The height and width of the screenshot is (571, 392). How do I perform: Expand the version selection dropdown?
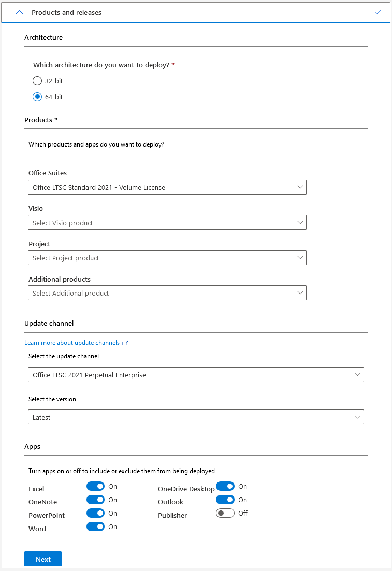point(196,417)
